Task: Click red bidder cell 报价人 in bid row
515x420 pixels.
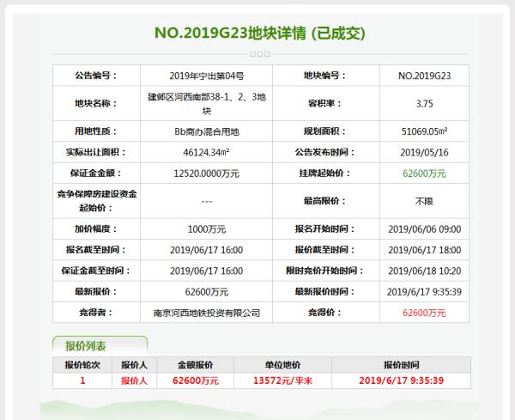Action: click(x=135, y=380)
